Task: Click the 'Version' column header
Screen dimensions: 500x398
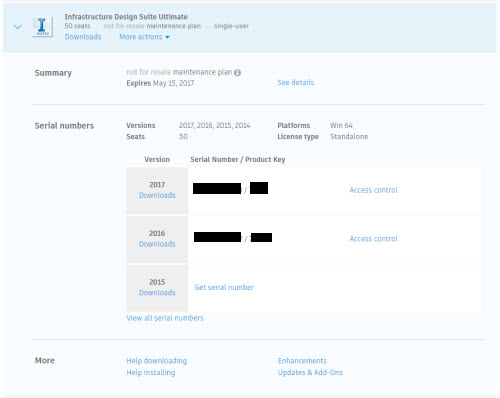Action: (157, 159)
